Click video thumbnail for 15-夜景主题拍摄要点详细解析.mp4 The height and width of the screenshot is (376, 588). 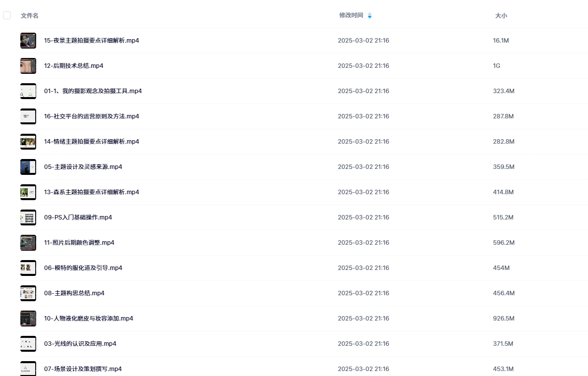(x=28, y=41)
